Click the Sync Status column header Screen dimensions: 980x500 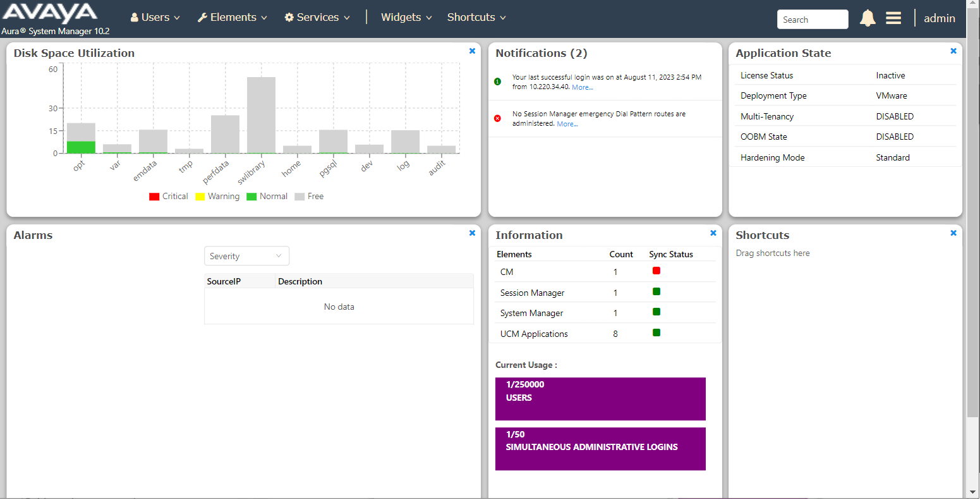[671, 254]
